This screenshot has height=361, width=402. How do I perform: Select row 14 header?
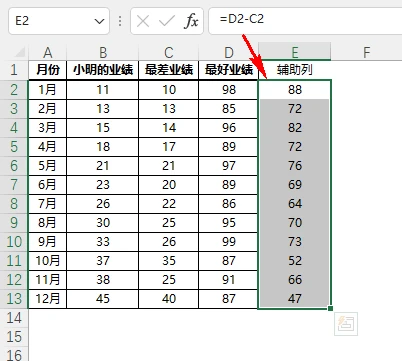click(x=14, y=318)
